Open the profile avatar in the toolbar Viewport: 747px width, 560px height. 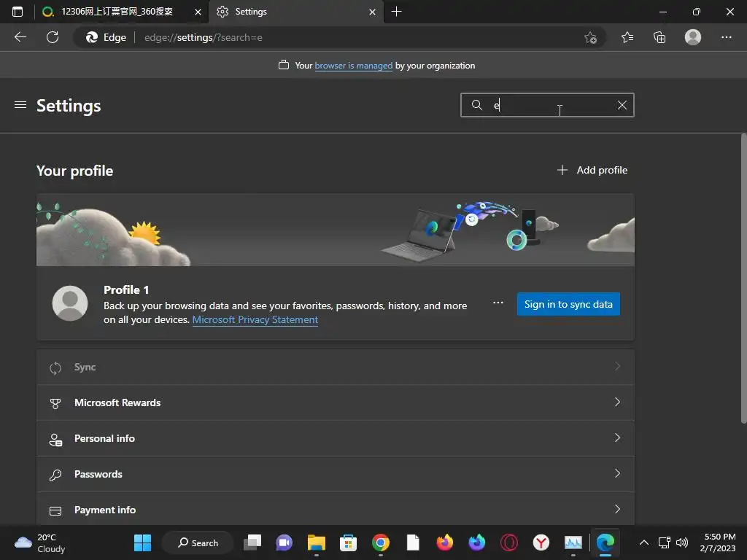point(693,37)
